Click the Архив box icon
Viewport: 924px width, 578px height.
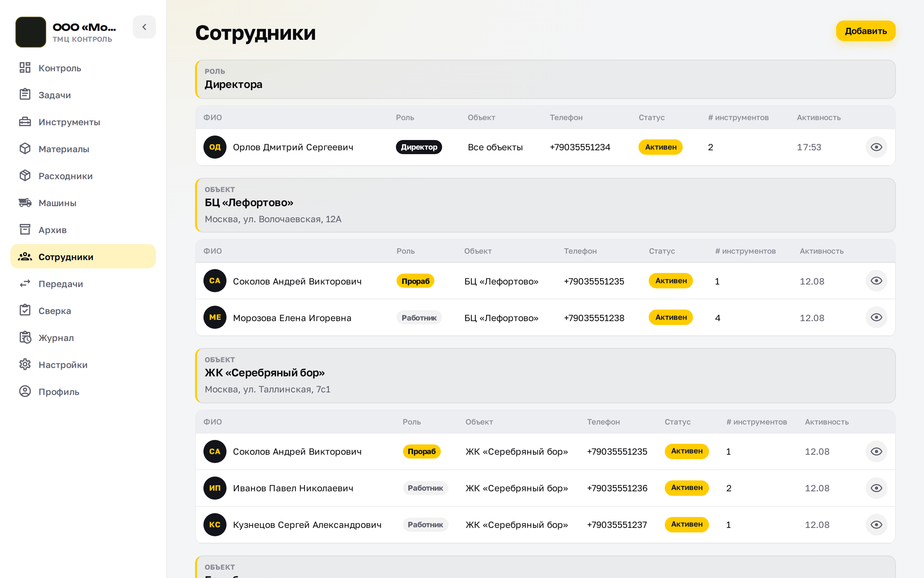25,229
